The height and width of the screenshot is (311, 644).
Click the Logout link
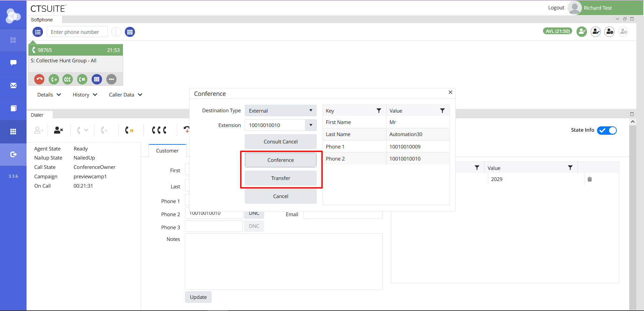[x=556, y=8]
